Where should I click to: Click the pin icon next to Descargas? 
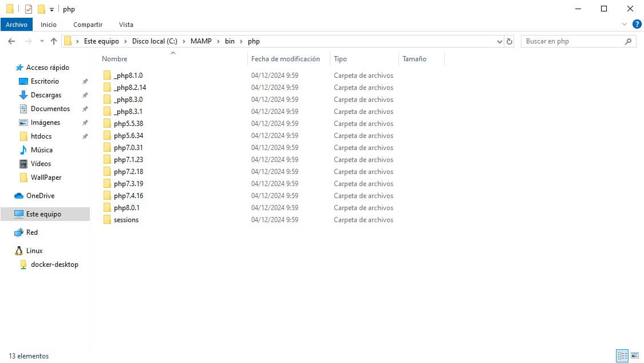pos(85,95)
